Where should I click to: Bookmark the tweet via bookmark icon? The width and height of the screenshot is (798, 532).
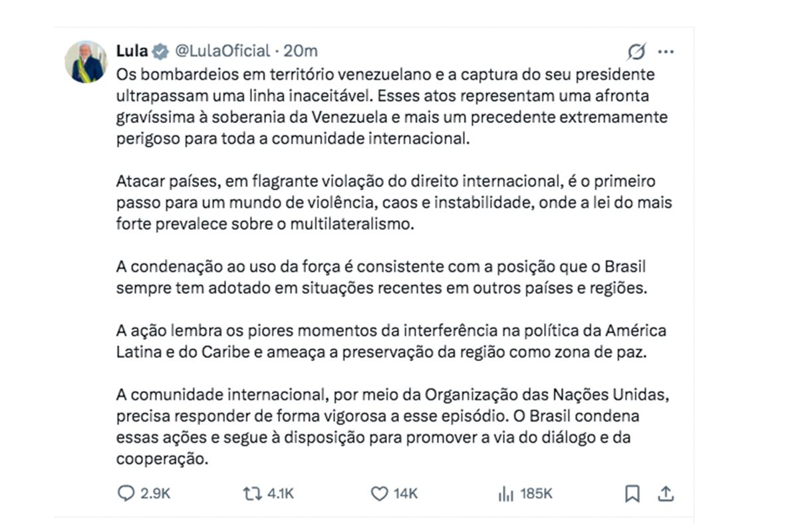point(632,493)
